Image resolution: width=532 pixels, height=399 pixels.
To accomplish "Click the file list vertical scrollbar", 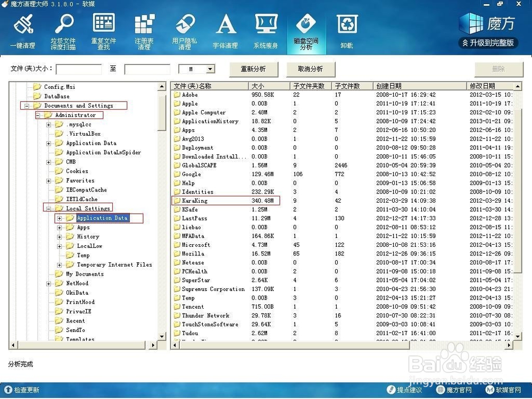I will (x=518, y=190).
